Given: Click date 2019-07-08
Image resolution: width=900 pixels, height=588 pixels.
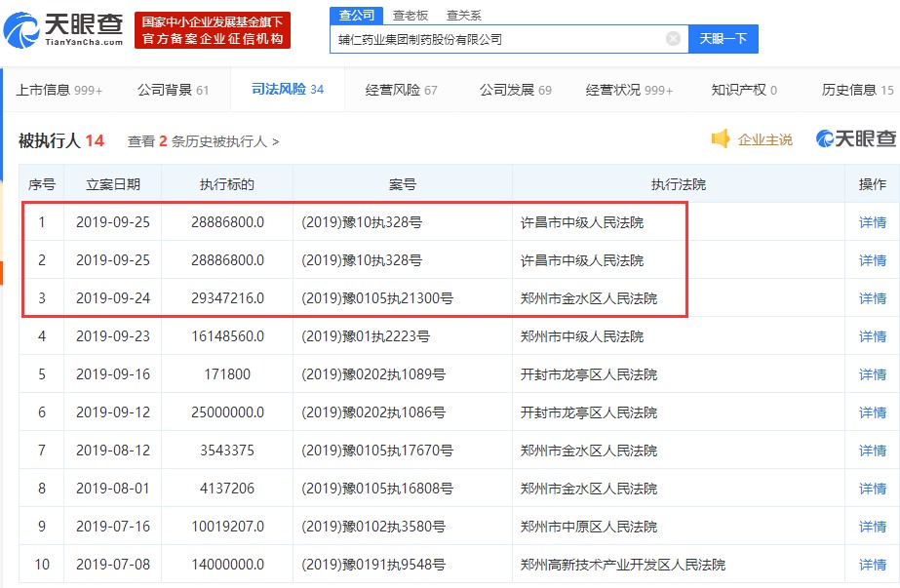Looking at the screenshot, I should click(113, 565).
